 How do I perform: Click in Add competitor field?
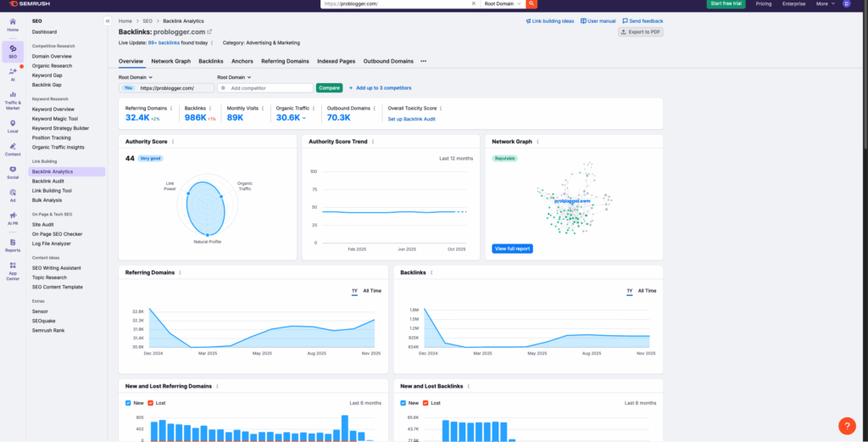[x=265, y=88]
